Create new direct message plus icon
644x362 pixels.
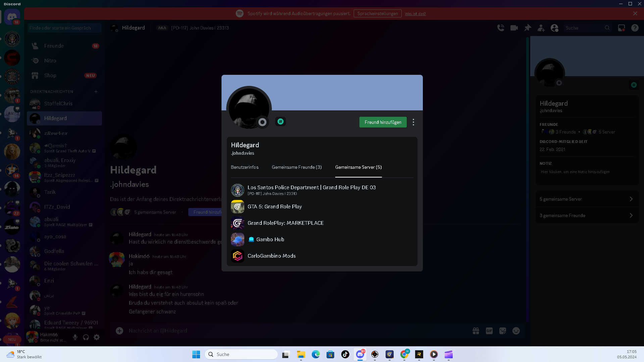coord(96,92)
